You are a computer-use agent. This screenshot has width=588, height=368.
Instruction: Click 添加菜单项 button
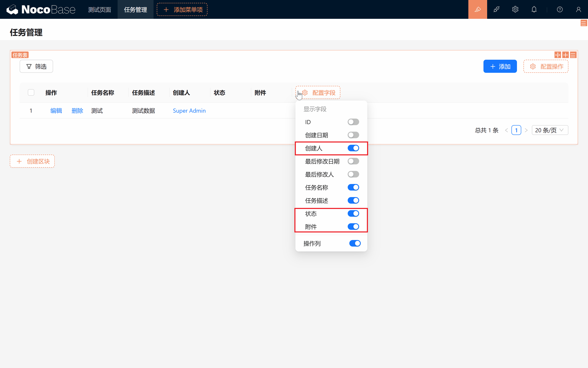pos(182,9)
